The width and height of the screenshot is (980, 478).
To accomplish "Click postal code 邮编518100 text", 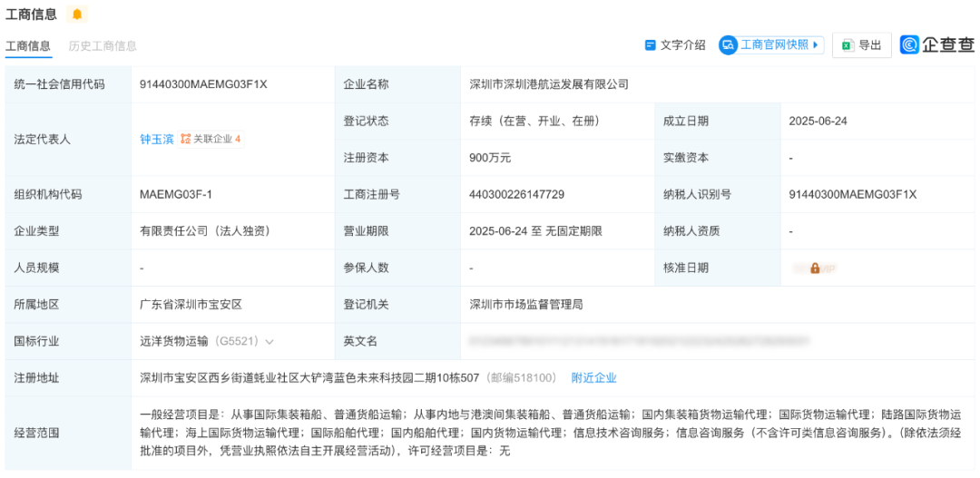I will click(x=521, y=378).
